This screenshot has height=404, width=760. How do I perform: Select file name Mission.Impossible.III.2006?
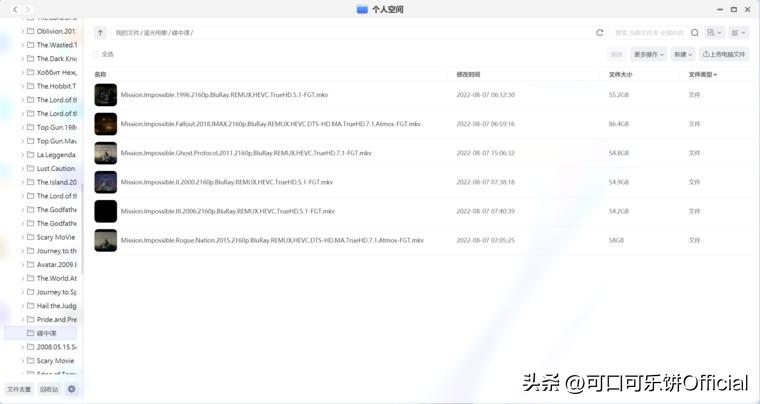click(228, 211)
